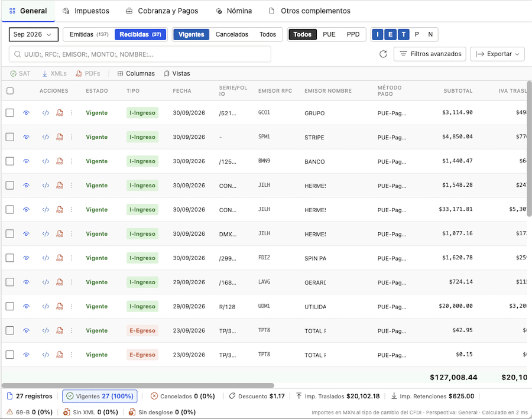This screenshot has width=532, height=419.
Task: Toggle the E type filter
Action: (391, 34)
